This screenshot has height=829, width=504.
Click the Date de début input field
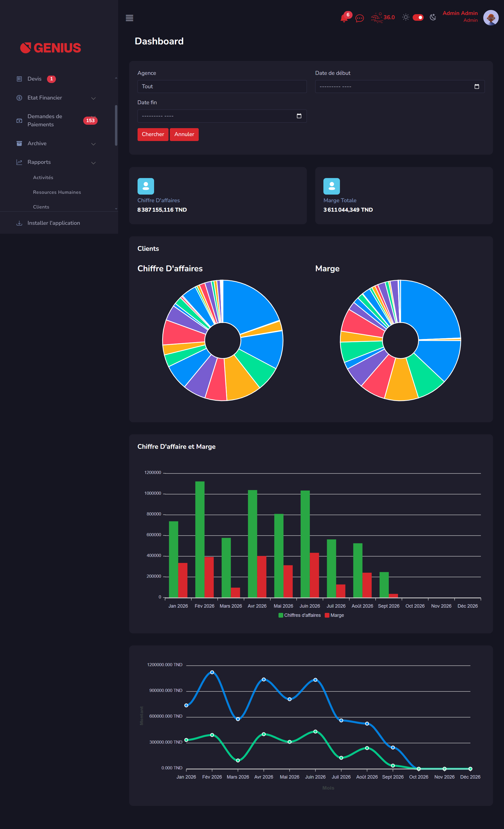pyautogui.click(x=400, y=86)
